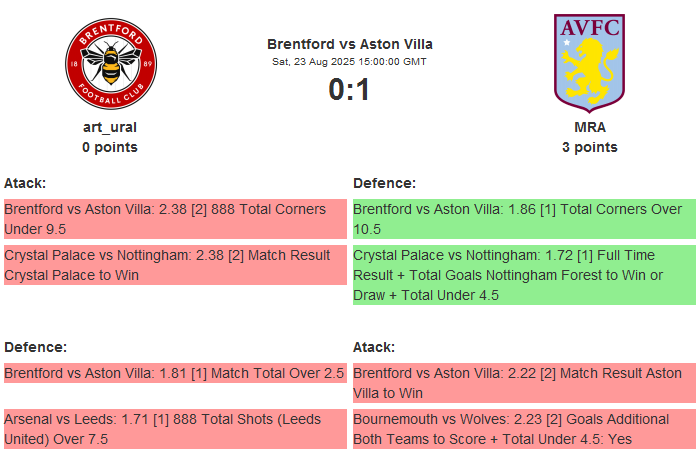Open MRA player profile name

point(589,127)
